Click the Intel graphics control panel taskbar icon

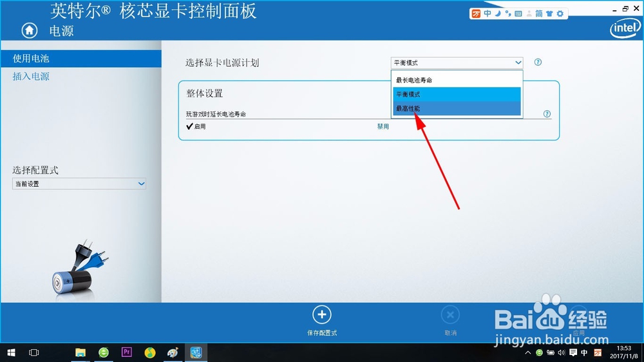pos(196,352)
